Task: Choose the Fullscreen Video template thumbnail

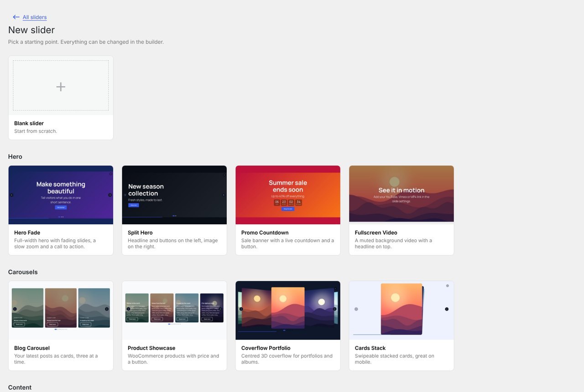Action: click(401, 195)
